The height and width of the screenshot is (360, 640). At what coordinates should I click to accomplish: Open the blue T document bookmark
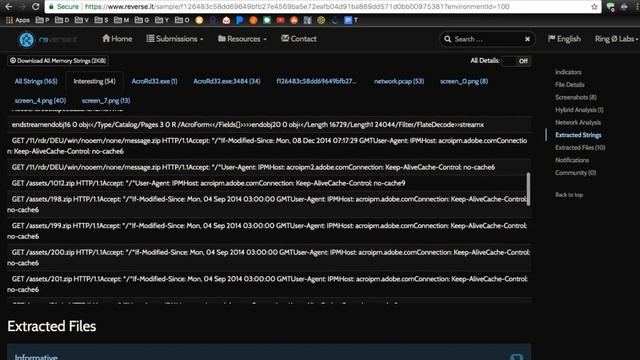coord(351,20)
